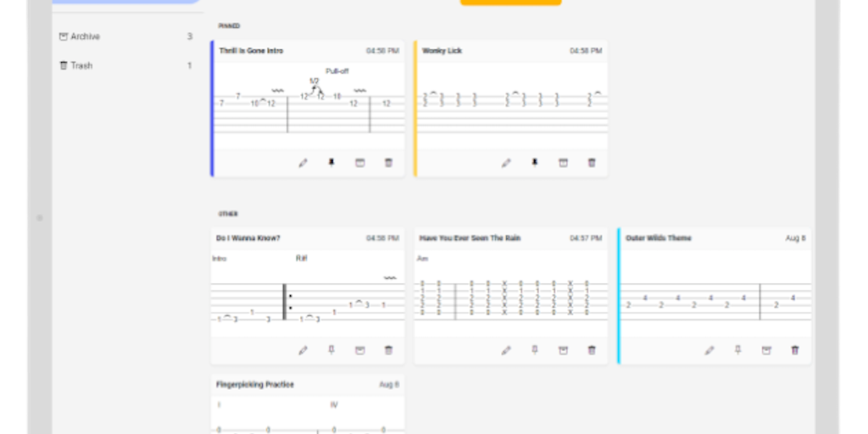Edit the Outer Wilds Theme tab
This screenshot has height=434, width=868.
[709, 350]
